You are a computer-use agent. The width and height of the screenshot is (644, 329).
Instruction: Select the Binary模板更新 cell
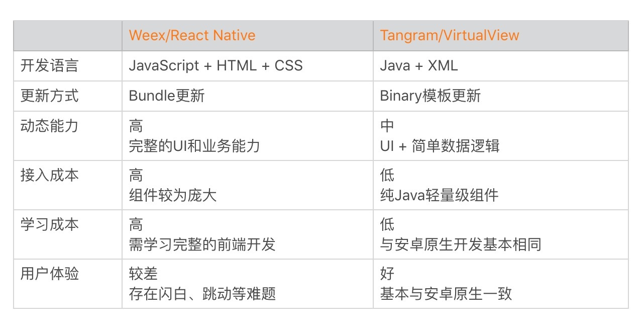coord(430,96)
